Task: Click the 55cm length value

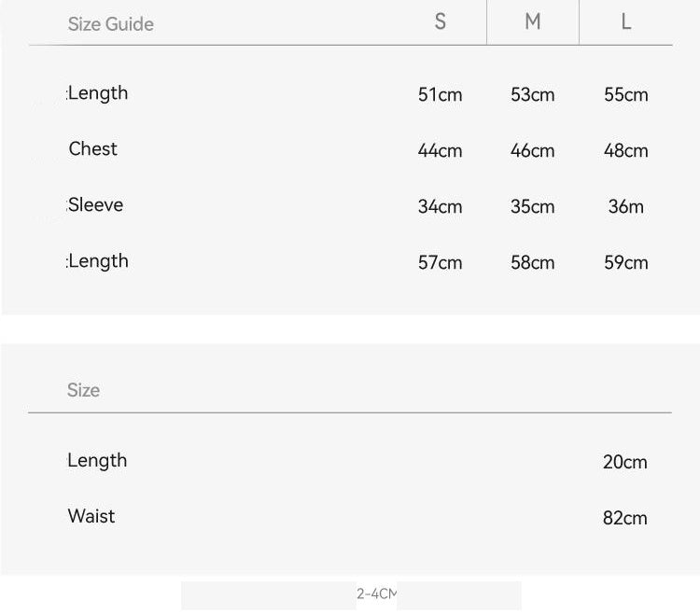Action: (626, 94)
